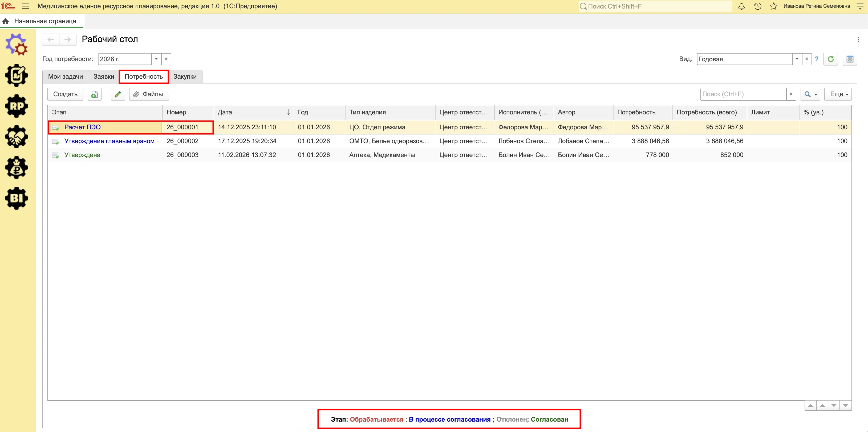868x432 pixels.
Task: Switch to Мои задачи tab
Action: pyautogui.click(x=65, y=77)
